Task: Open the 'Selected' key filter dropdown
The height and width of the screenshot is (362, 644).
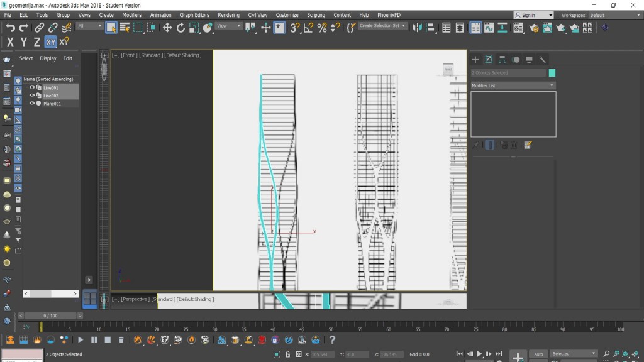Action: coord(574,354)
